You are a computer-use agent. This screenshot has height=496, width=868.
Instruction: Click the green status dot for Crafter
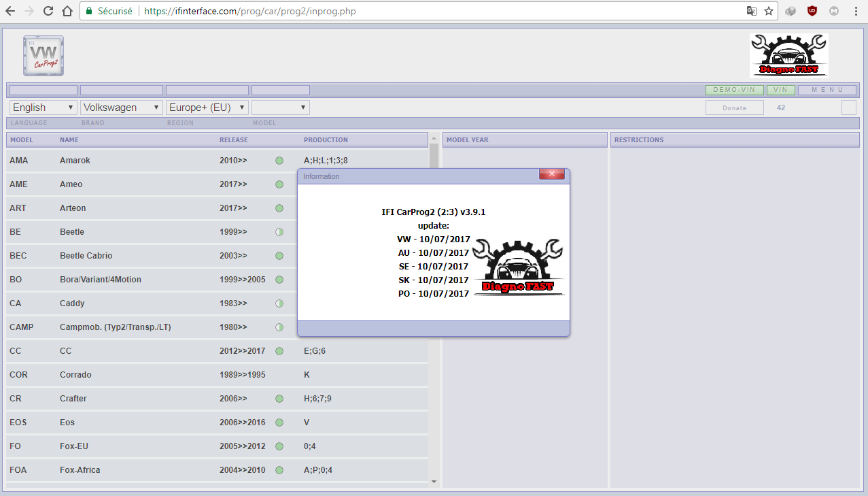coord(279,399)
